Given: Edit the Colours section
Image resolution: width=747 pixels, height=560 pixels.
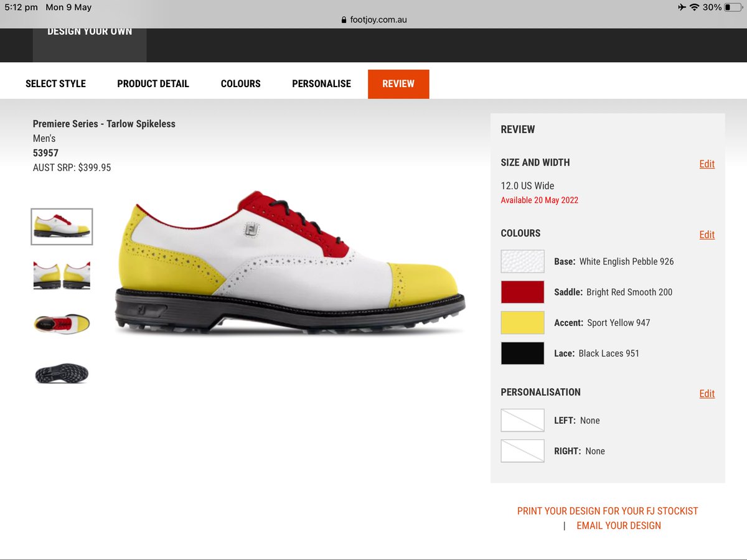Looking at the screenshot, I should pos(707,235).
